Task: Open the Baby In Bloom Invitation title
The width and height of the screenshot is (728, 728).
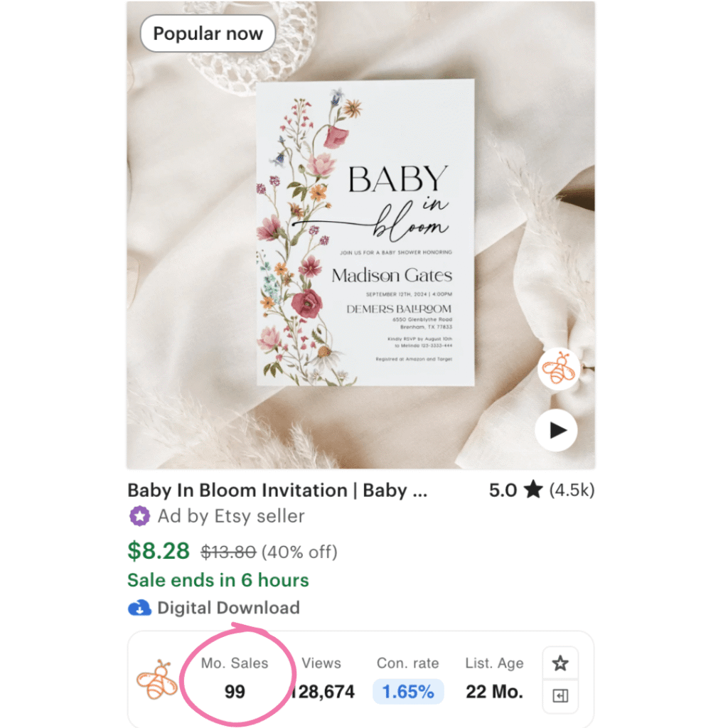Action: 277,491
